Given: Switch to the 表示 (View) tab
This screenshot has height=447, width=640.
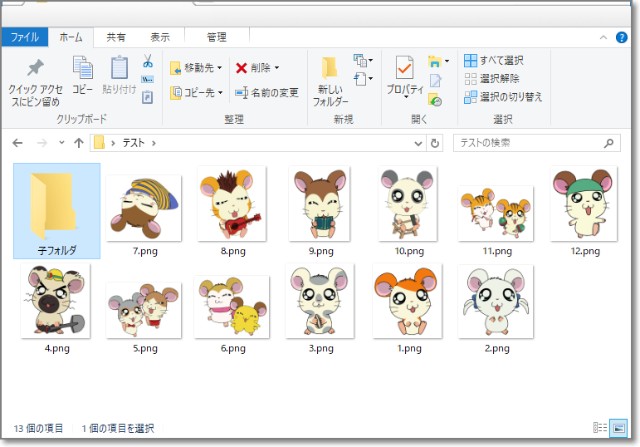Looking at the screenshot, I should [161, 37].
